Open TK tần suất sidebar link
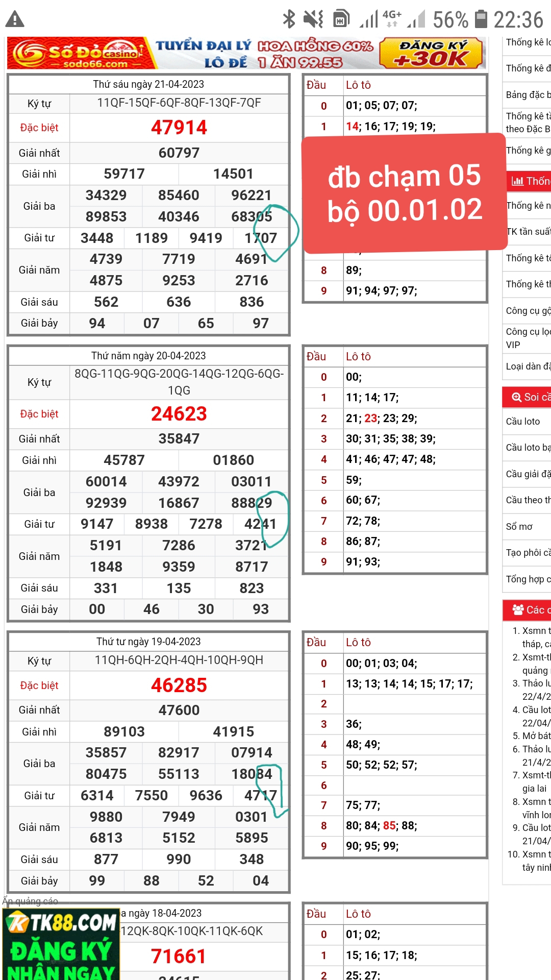This screenshot has width=551, height=980. coord(528,232)
